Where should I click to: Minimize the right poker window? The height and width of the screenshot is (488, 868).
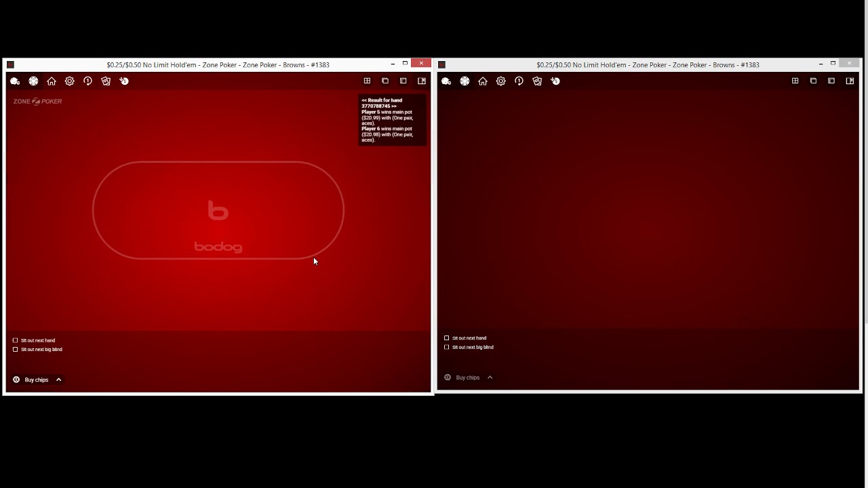pyautogui.click(x=821, y=64)
